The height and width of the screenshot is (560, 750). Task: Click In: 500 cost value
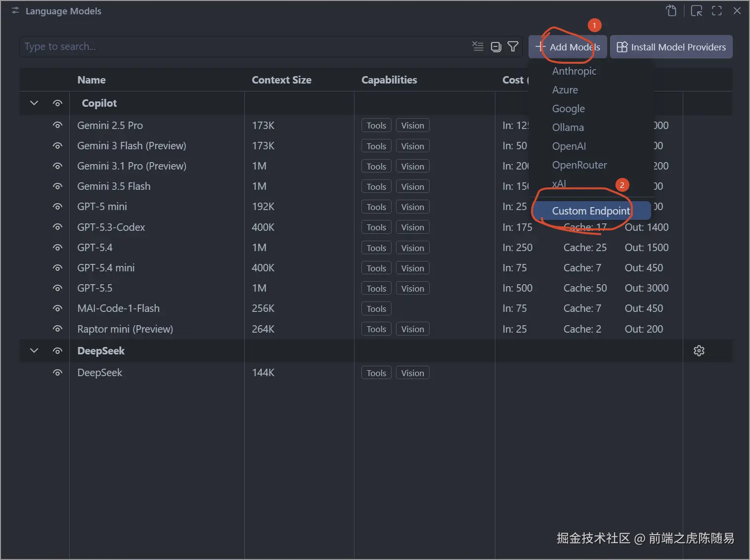click(x=518, y=288)
